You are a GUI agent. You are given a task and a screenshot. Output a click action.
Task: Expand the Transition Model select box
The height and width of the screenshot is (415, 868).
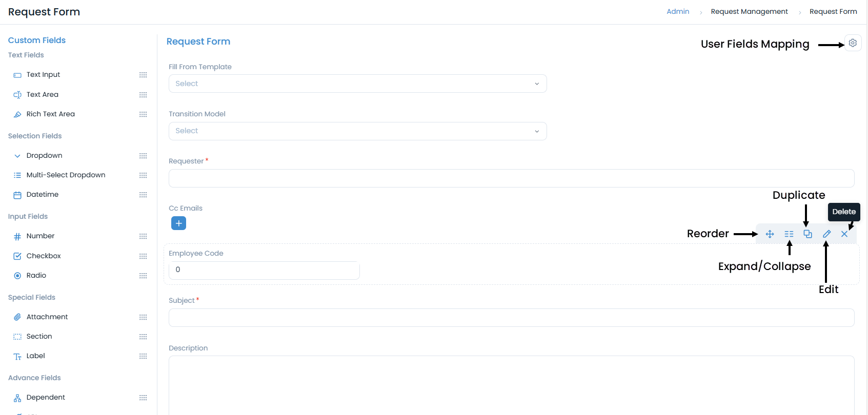tap(357, 131)
